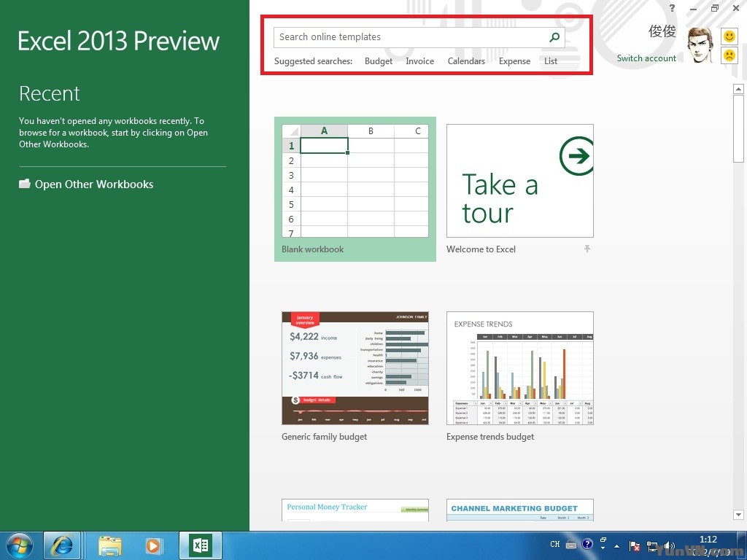Open the Take a tour template
The width and height of the screenshot is (747, 560).
tap(519, 181)
